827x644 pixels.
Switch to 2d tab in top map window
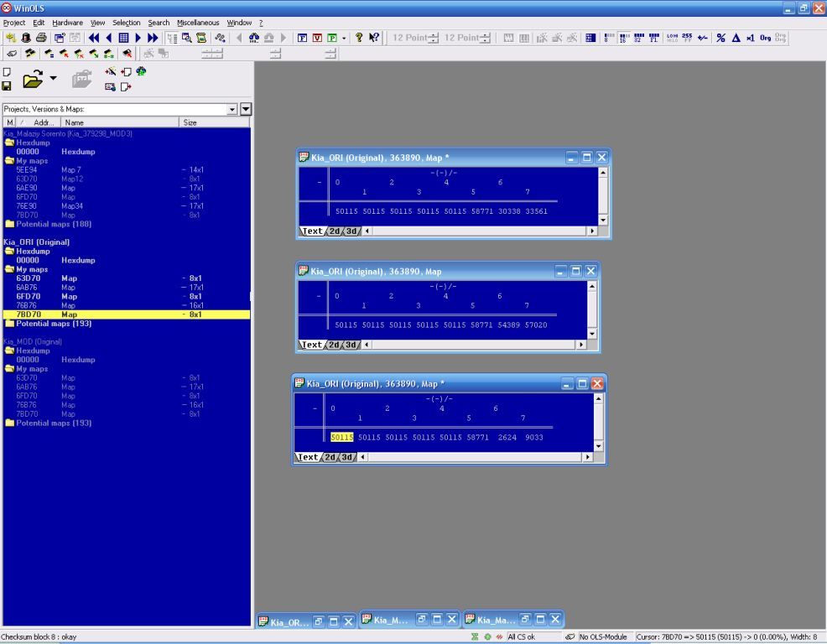point(335,231)
